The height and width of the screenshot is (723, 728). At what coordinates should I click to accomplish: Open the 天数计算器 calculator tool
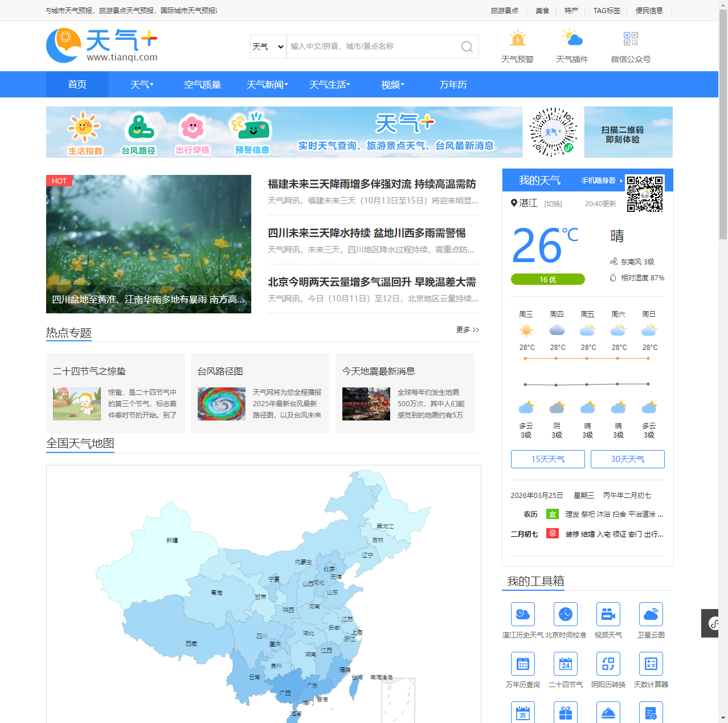(x=651, y=664)
